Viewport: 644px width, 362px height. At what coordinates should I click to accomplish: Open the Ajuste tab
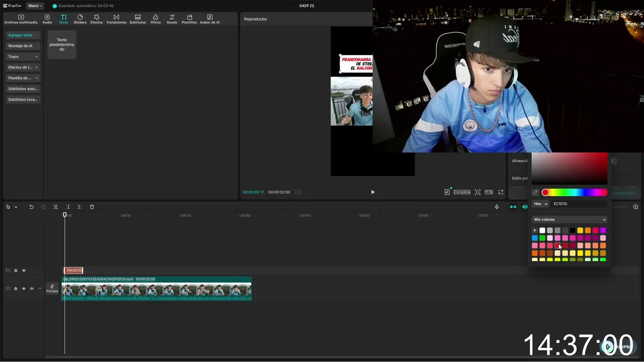(172, 19)
